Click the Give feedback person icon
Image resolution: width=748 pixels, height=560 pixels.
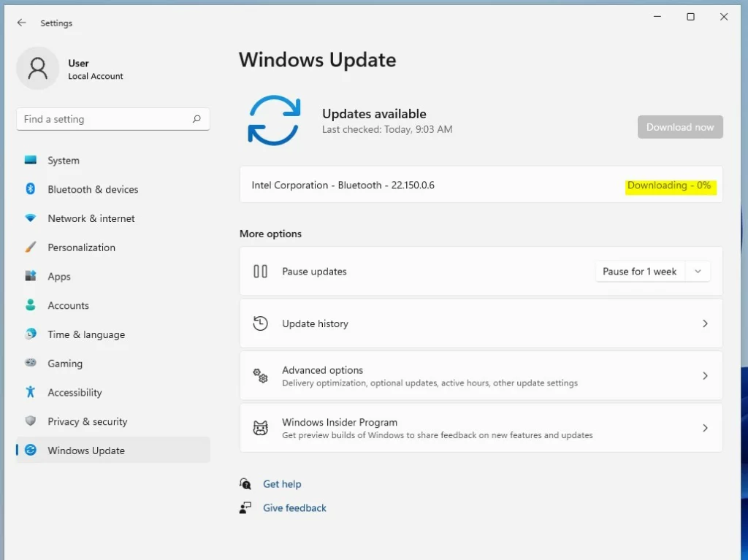point(245,507)
